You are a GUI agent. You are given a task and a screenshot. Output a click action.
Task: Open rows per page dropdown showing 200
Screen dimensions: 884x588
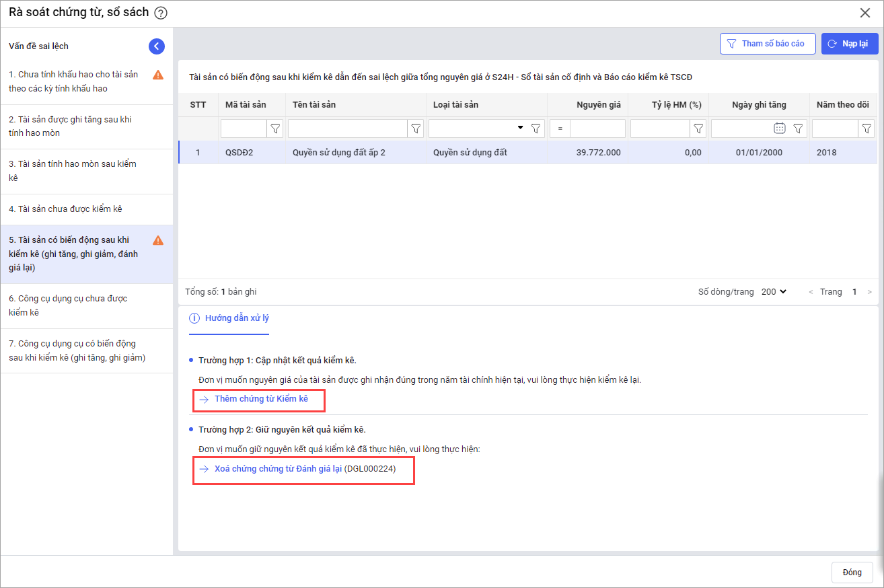click(774, 292)
